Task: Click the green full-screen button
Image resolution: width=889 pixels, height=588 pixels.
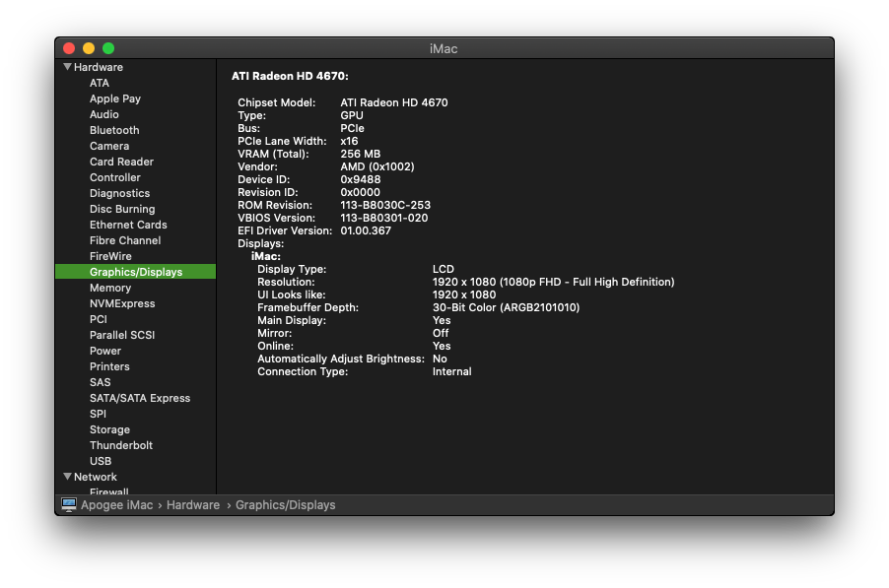Action: (x=108, y=48)
